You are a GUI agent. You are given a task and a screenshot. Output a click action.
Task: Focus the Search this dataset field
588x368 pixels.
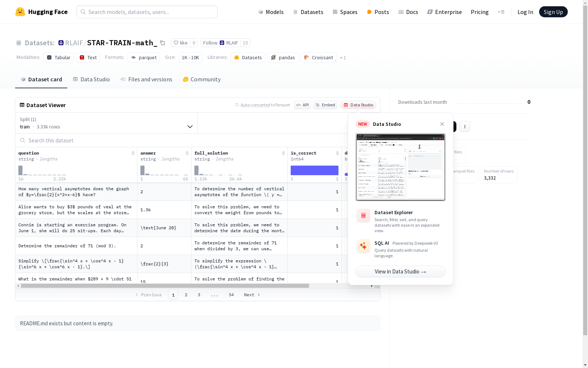(x=181, y=140)
